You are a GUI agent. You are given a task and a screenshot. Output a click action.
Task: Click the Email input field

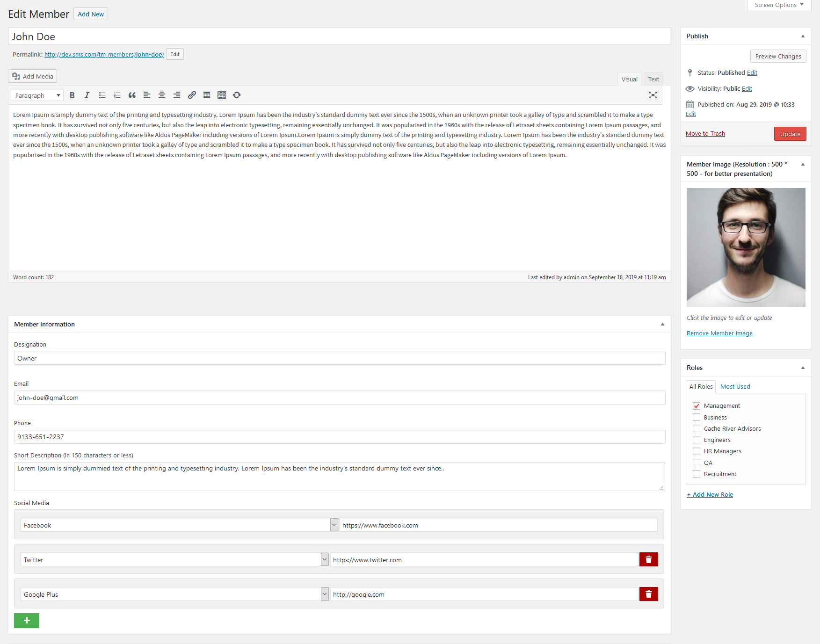pyautogui.click(x=340, y=398)
